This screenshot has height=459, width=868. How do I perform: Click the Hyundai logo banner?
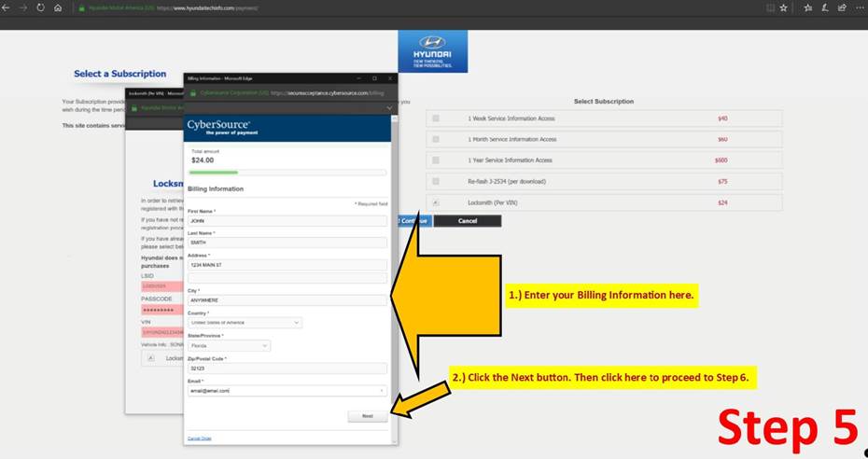click(432, 51)
